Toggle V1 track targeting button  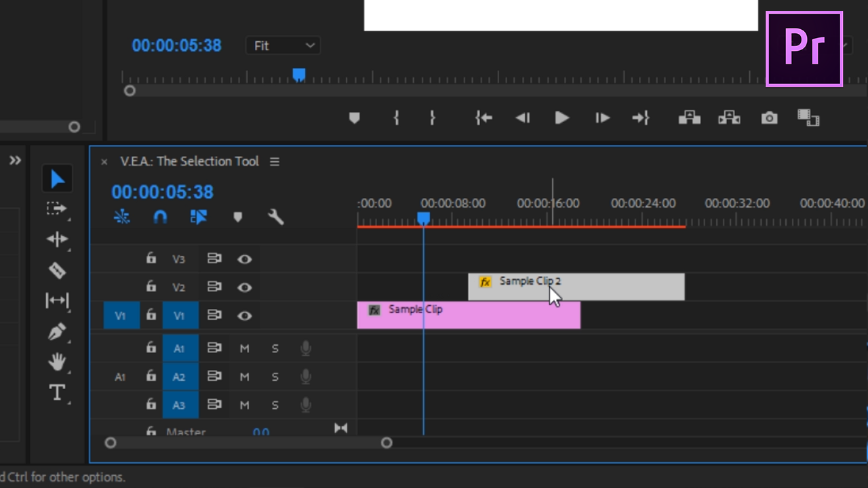(180, 316)
